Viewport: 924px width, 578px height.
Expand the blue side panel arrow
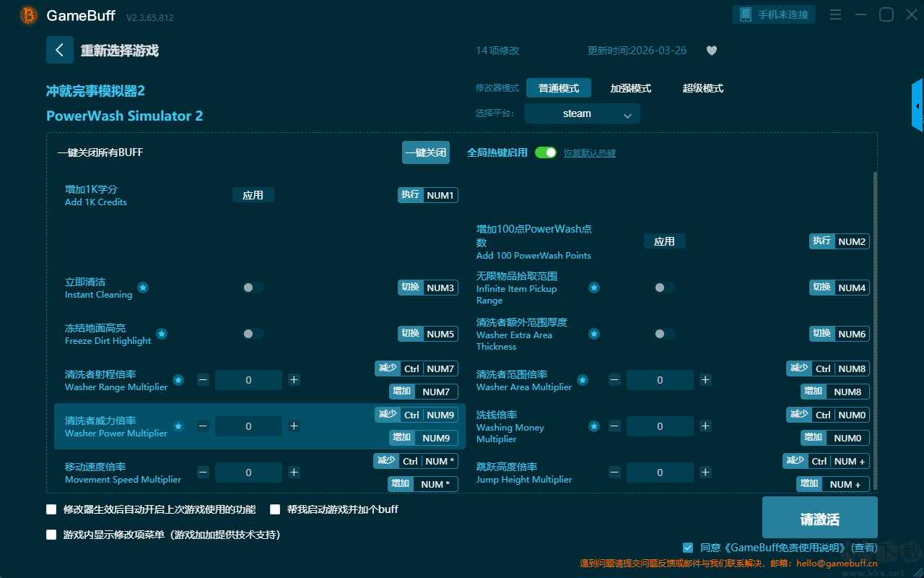point(918,105)
